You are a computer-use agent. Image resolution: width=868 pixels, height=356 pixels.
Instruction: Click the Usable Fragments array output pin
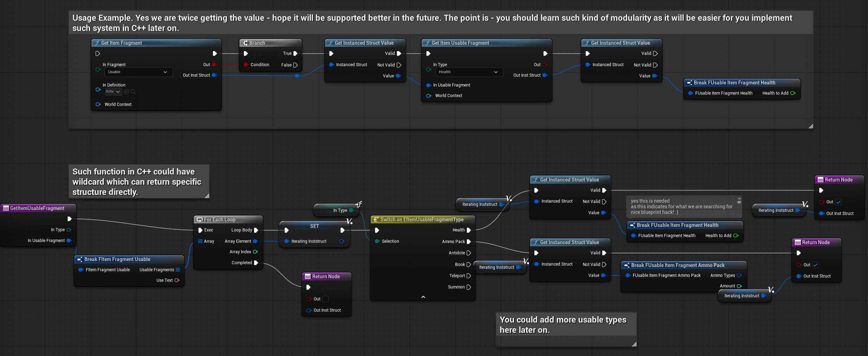178,270
